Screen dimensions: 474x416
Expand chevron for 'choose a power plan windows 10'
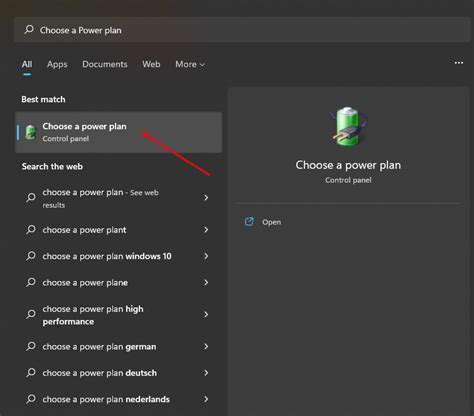[206, 256]
